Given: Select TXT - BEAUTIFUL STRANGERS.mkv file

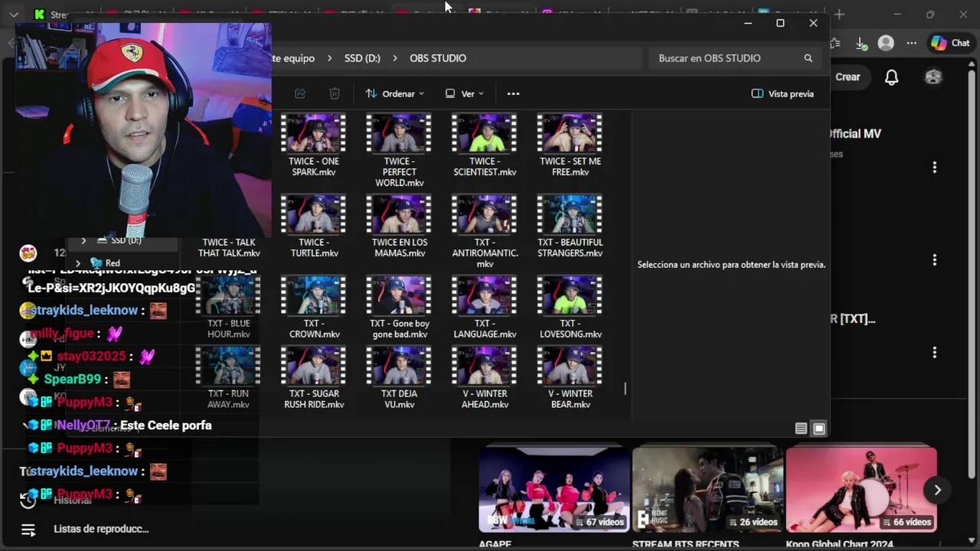Looking at the screenshot, I should 570,227.
